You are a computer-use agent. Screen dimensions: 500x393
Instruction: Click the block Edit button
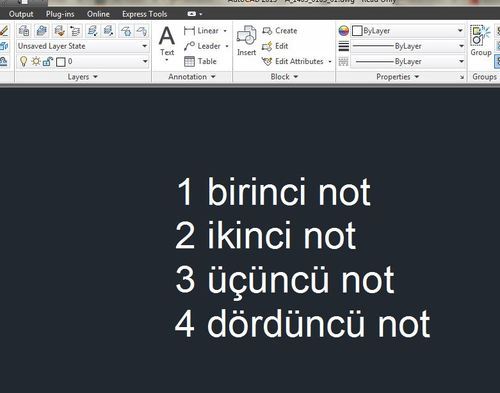[275, 46]
